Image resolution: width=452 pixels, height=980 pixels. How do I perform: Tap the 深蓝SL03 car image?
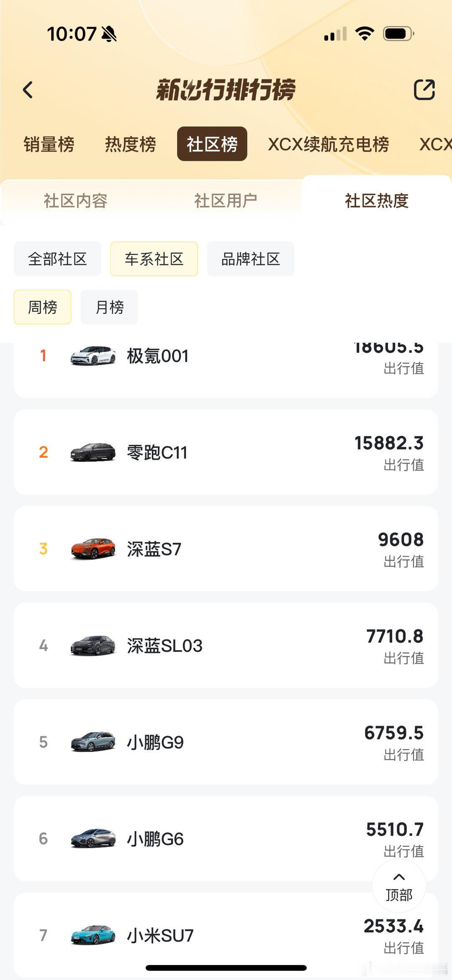pos(93,645)
